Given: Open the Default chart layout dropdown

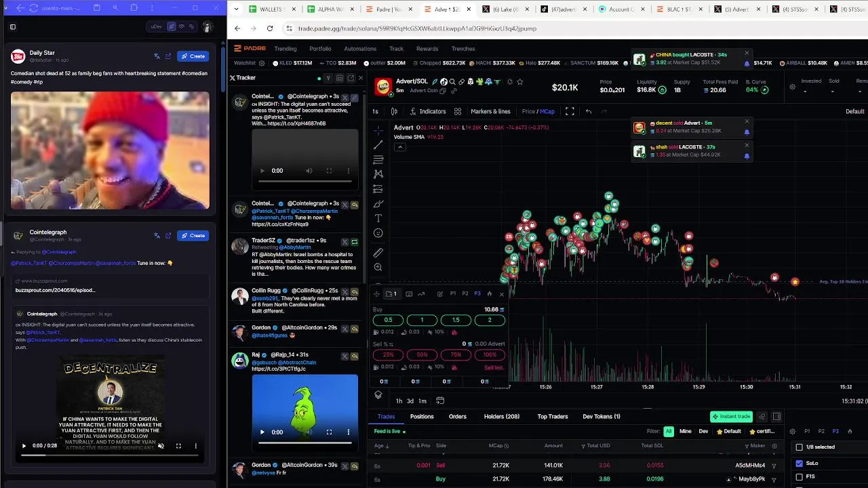Looking at the screenshot, I should click(x=854, y=111).
